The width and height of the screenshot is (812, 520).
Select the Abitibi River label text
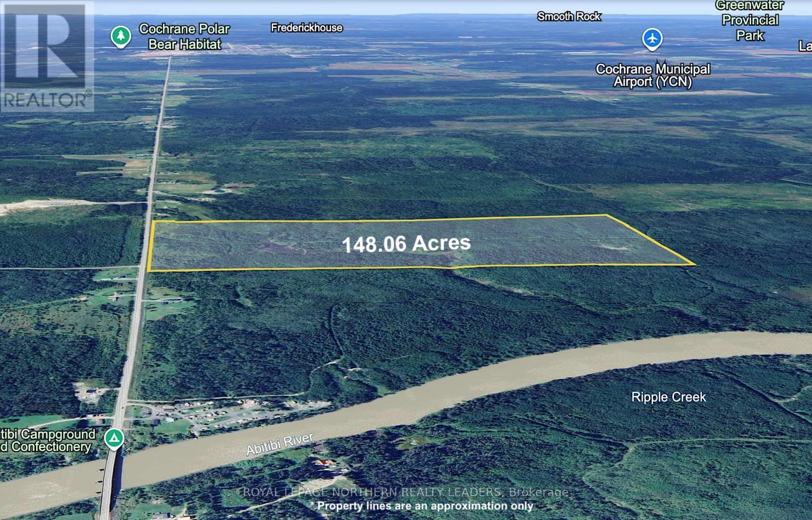pyautogui.click(x=280, y=444)
